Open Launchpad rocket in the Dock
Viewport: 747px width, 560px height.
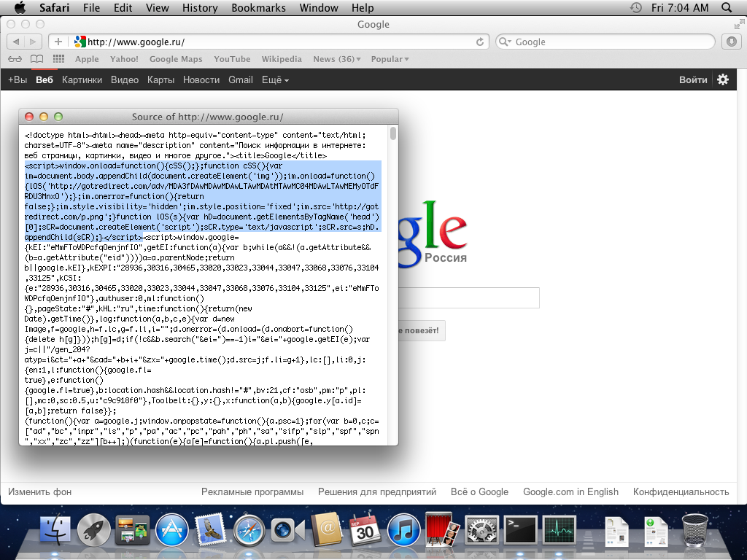[94, 530]
